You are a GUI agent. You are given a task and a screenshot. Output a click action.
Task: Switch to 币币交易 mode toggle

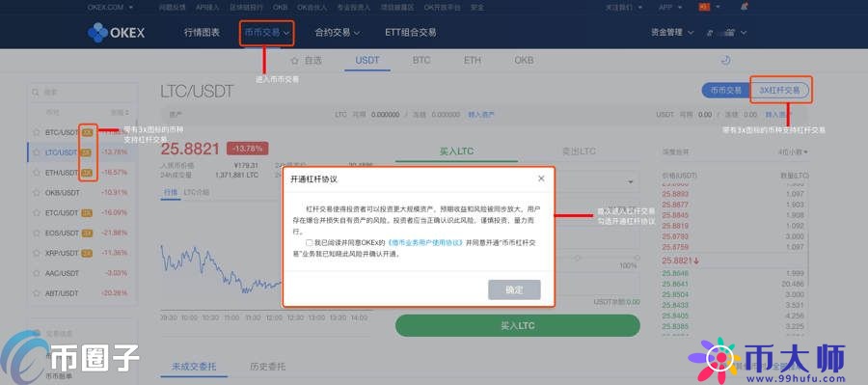[725, 91]
